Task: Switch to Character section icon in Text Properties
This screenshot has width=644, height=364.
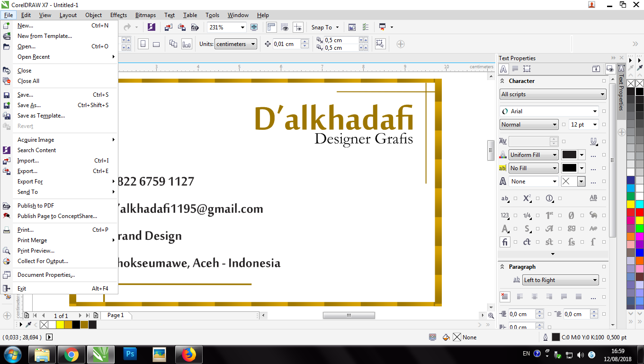Action: tap(504, 69)
